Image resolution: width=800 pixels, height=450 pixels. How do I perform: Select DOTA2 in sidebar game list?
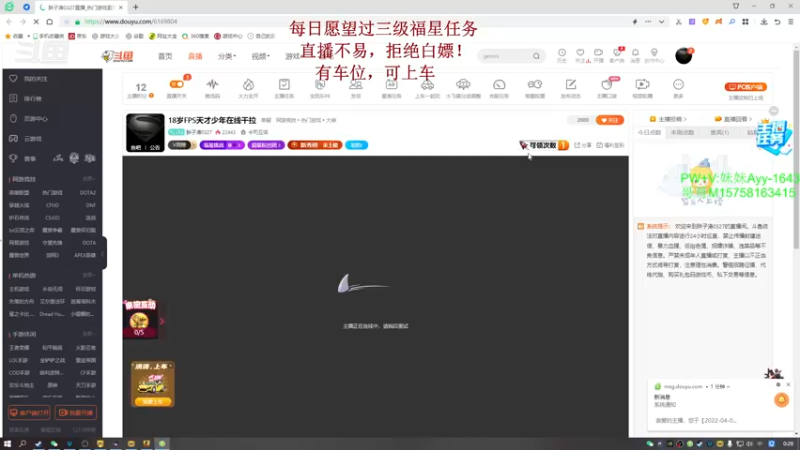88,193
